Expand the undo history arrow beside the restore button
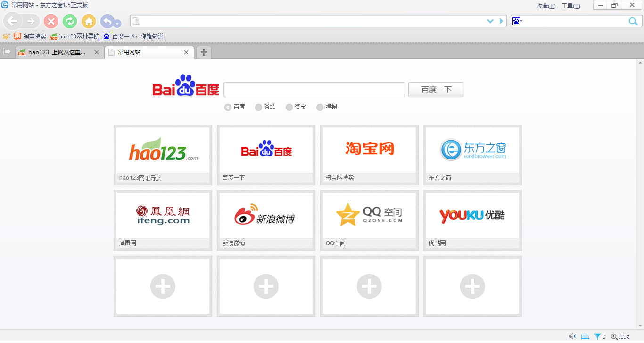 pos(117,24)
